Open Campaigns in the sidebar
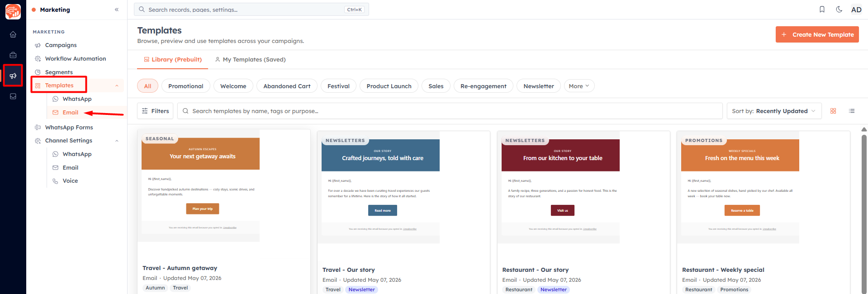The width and height of the screenshot is (868, 294). coord(61,45)
